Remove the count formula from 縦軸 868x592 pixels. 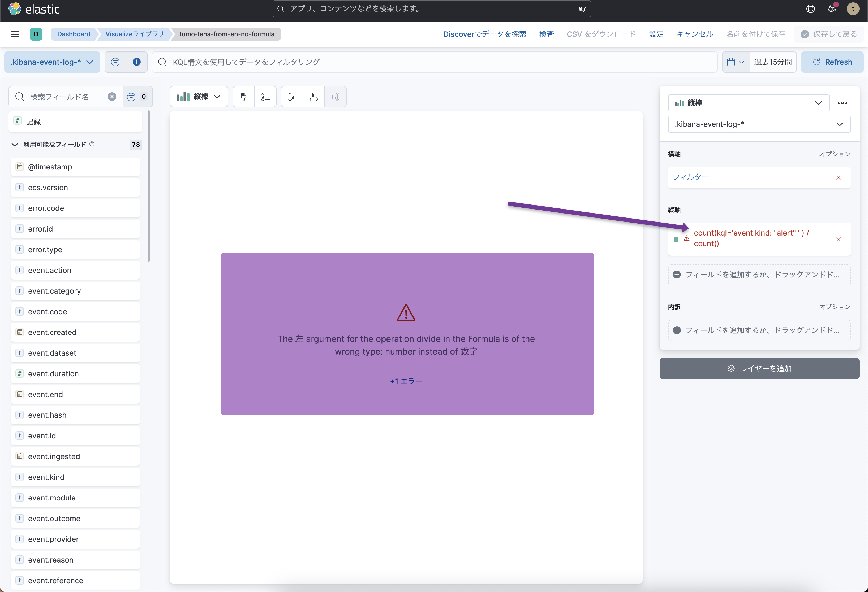839,239
